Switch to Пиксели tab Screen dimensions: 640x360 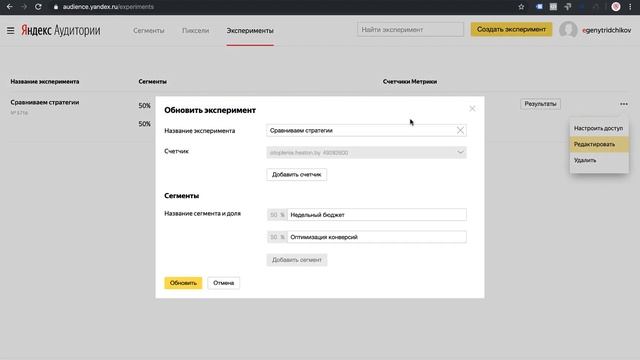(x=196, y=31)
